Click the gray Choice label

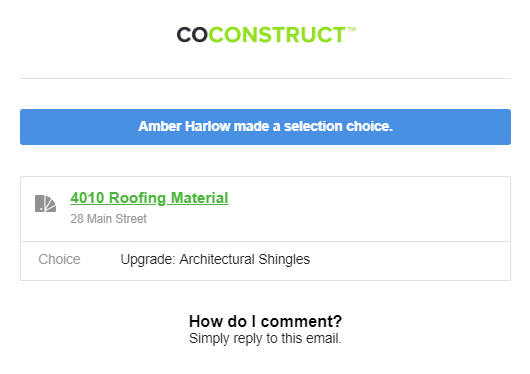point(59,259)
